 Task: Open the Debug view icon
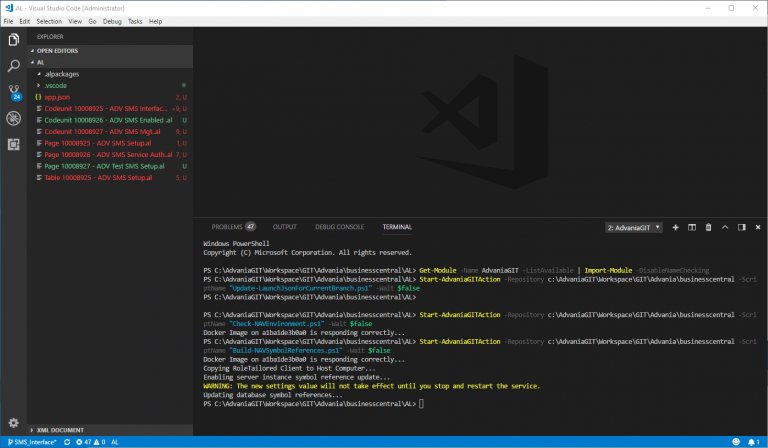14,118
